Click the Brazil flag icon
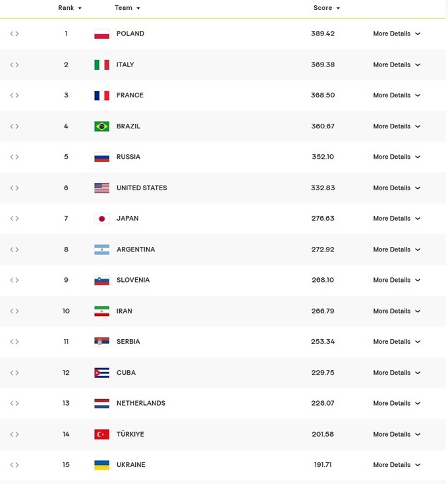Image resolution: width=448 pixels, height=484 pixels. pyautogui.click(x=101, y=126)
